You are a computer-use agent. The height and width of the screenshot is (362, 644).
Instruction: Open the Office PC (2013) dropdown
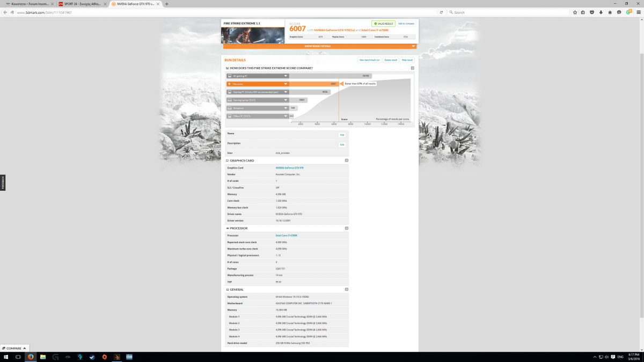click(258, 116)
